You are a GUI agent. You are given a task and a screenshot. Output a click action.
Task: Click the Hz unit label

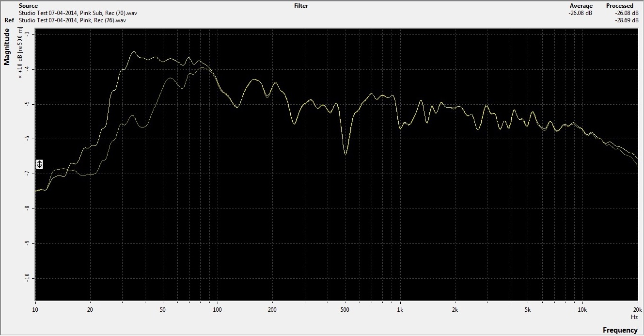pyautogui.click(x=634, y=317)
